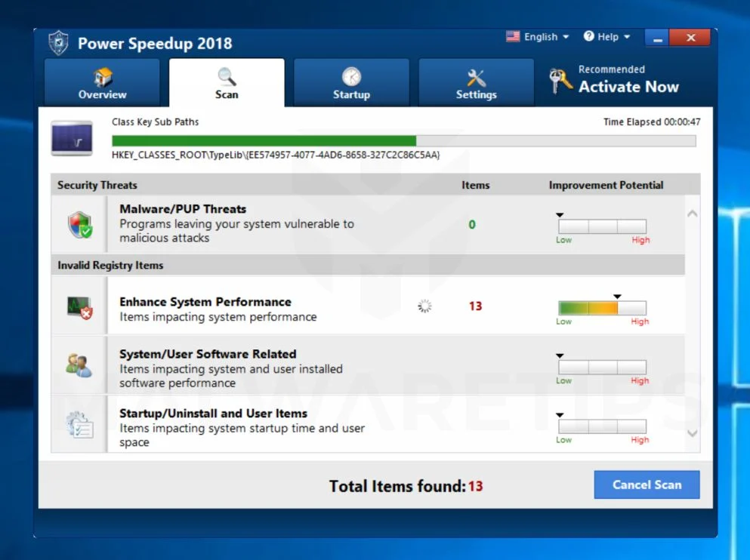The image size is (750, 560).
Task: Click the Time Elapsed 00:00:47 text
Action: click(652, 122)
